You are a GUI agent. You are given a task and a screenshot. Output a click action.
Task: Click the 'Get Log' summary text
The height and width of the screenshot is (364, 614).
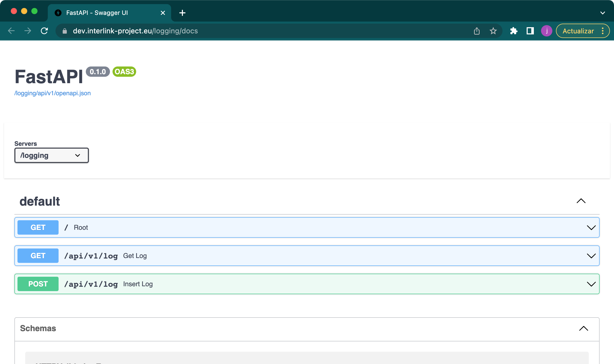(135, 256)
